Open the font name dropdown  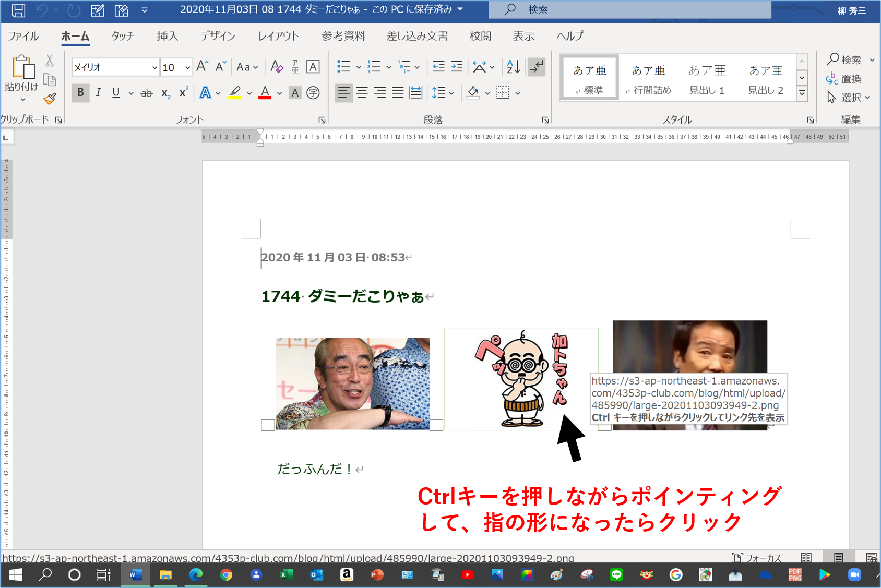tap(154, 67)
